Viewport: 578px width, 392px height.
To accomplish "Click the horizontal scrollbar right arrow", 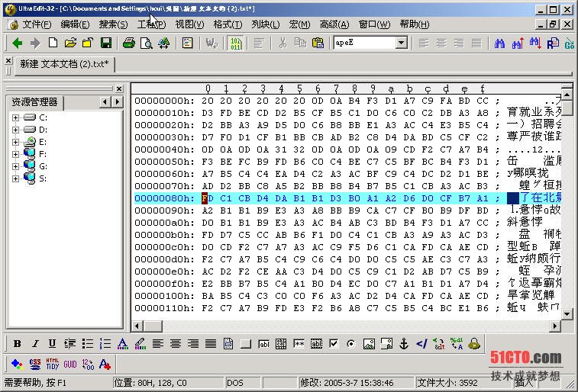I will pyautogui.click(x=555, y=326).
